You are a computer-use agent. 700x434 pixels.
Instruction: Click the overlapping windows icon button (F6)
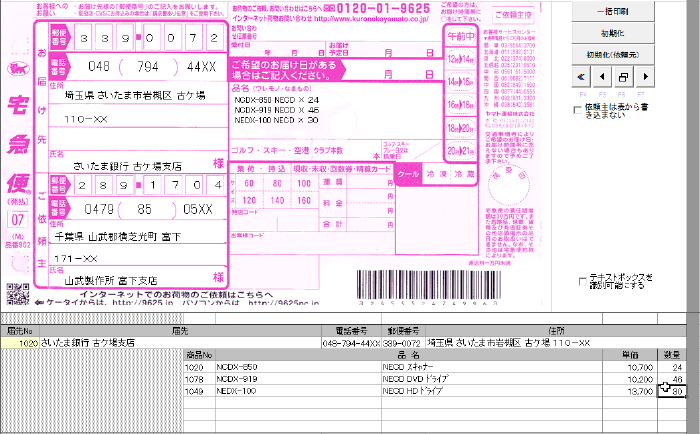click(624, 77)
